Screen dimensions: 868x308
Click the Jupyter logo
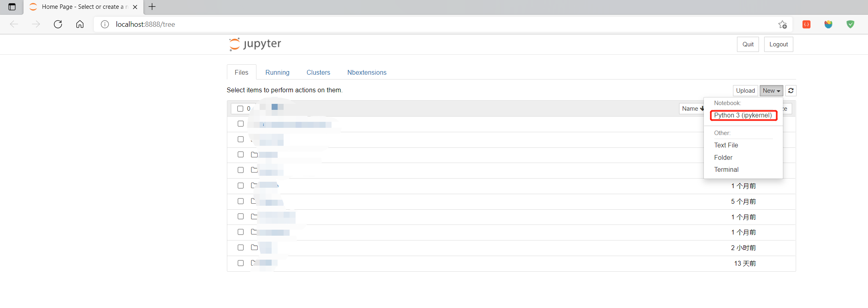(x=255, y=44)
